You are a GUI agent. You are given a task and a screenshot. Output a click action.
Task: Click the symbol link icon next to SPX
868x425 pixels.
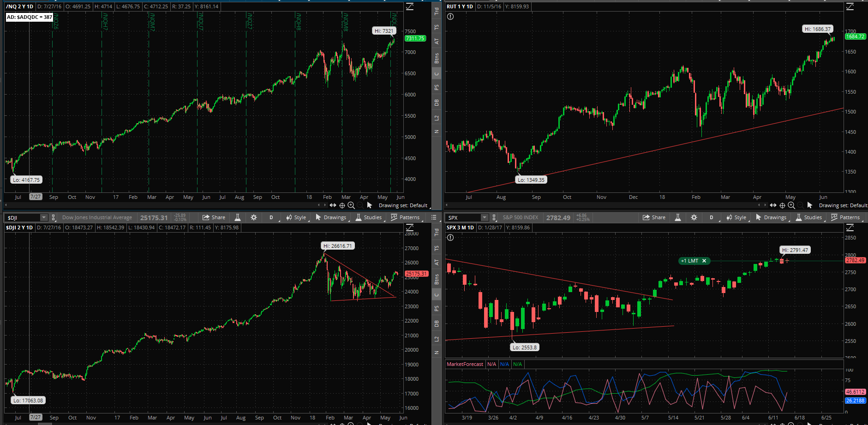(494, 217)
